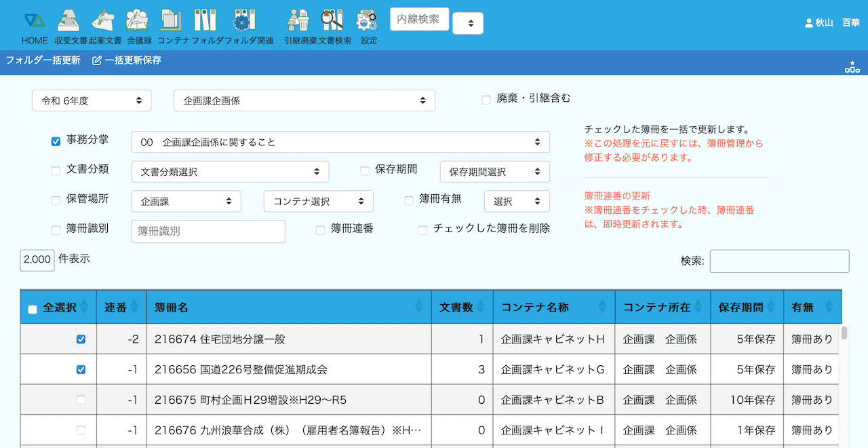Expand the 令和 6年度 year dropdown
The height and width of the screenshot is (448, 868).
[92, 100]
